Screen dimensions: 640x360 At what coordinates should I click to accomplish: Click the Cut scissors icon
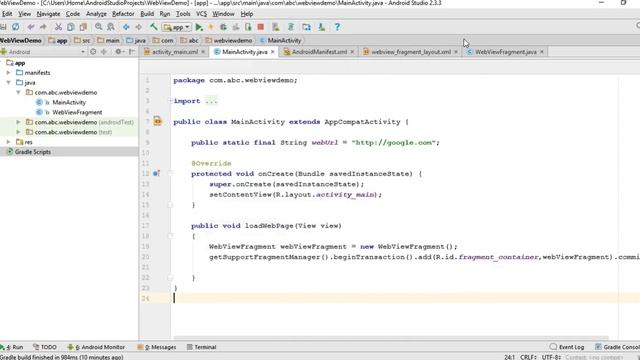point(58,27)
